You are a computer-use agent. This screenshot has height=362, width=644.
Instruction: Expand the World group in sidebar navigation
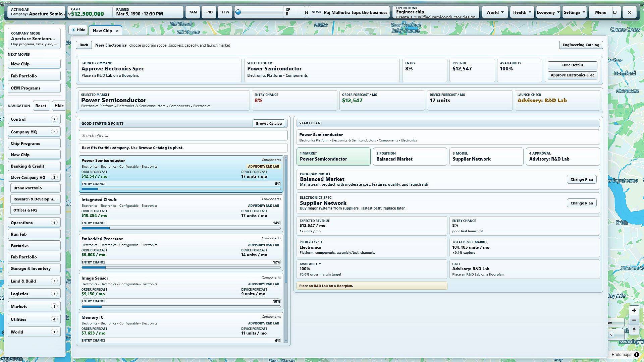coord(34,332)
